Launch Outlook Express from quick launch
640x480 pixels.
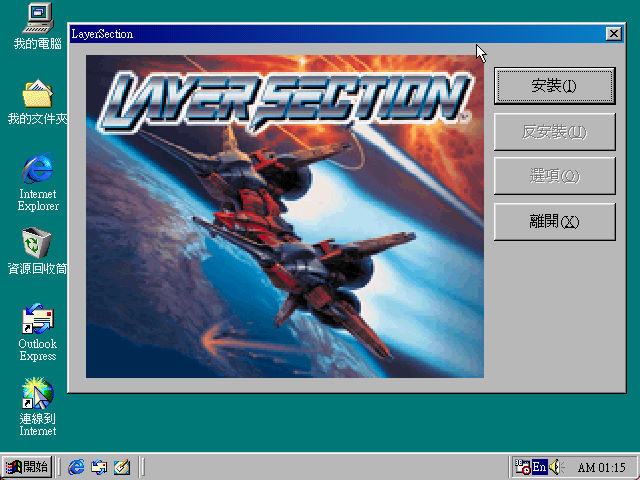[99, 467]
